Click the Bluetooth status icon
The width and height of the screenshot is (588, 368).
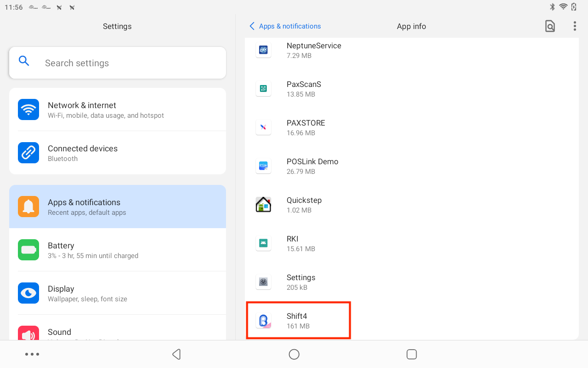coord(553,7)
